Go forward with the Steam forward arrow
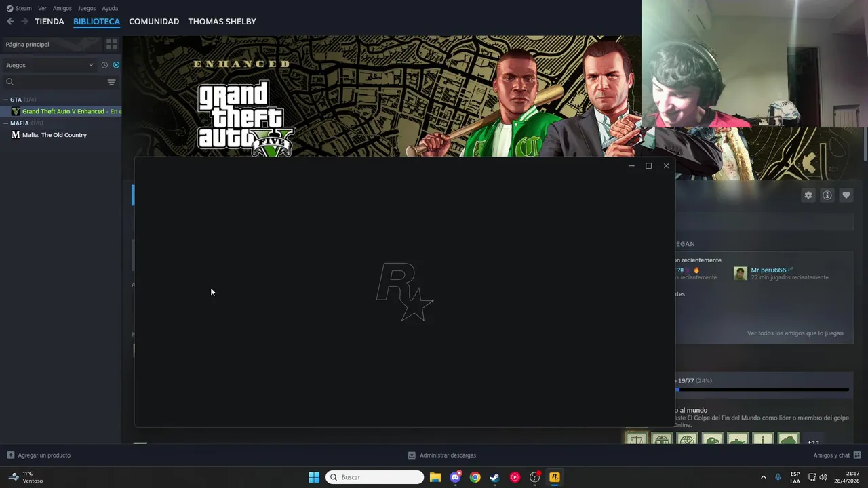Screen dimensions: 868x488 [x=24, y=22]
